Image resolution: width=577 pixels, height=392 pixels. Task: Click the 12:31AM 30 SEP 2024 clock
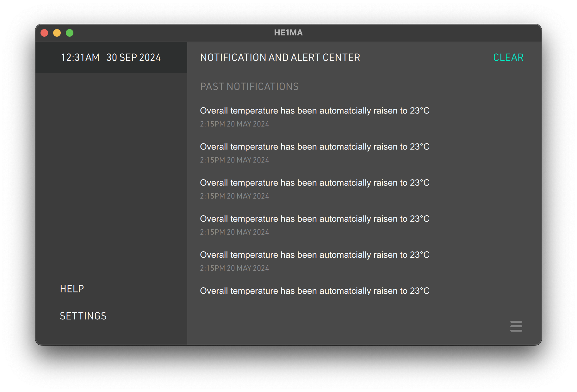point(111,58)
